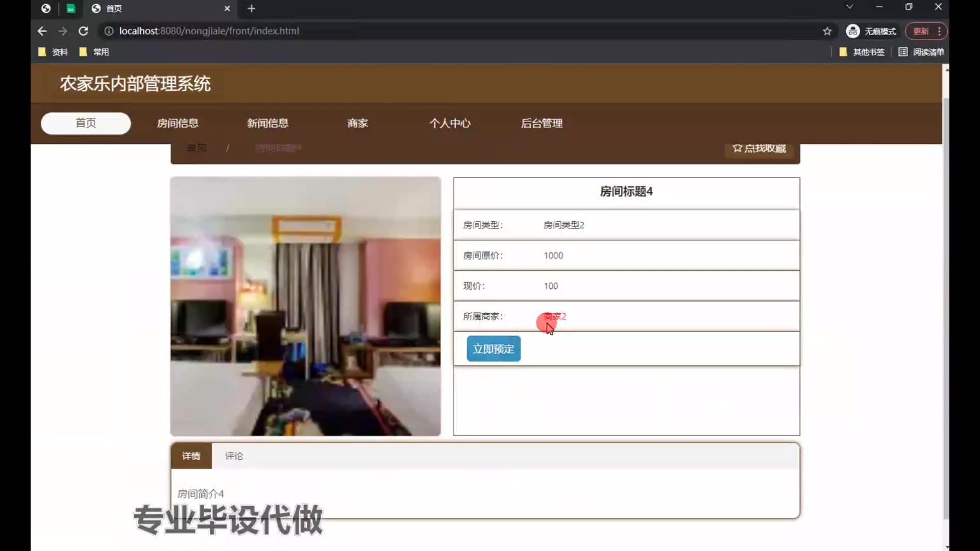Click the 房间类型2 value
This screenshot has width=980, height=551.
[x=563, y=225]
